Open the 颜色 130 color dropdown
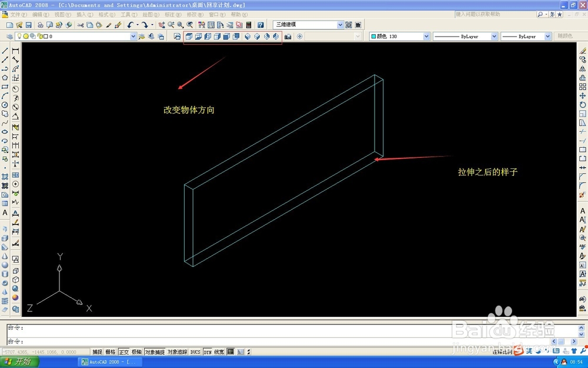 click(x=426, y=37)
